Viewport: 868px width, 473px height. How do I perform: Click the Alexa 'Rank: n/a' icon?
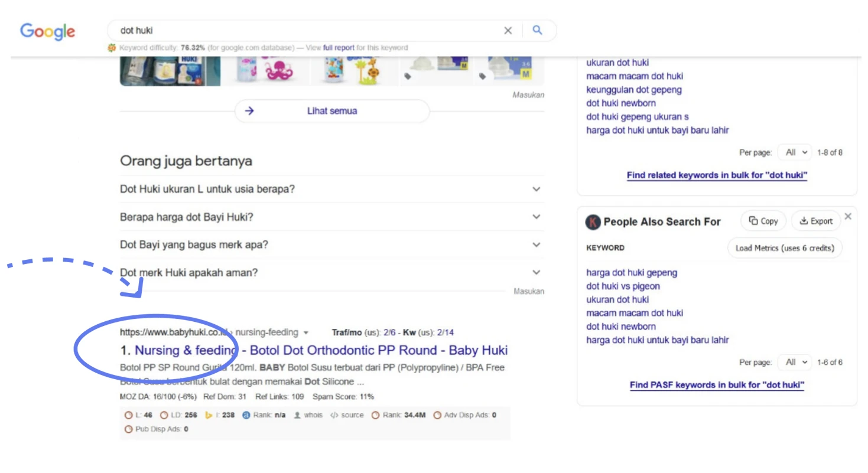246,415
